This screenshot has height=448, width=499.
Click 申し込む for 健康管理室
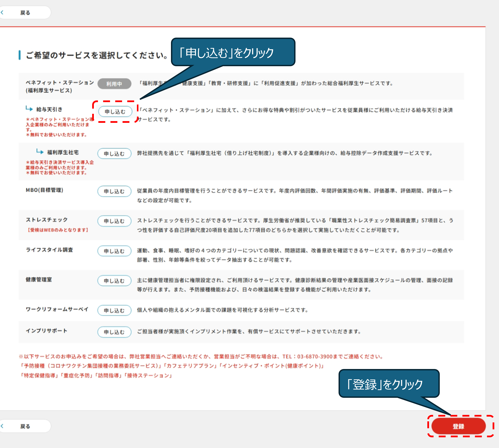114,281
